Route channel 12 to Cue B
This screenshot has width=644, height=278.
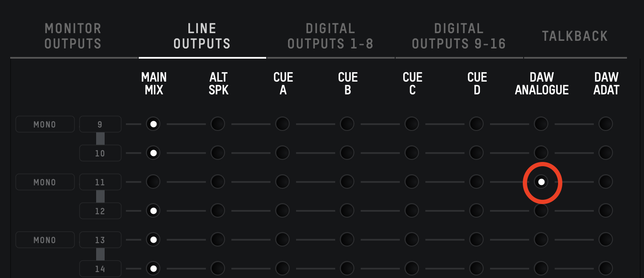point(347,210)
